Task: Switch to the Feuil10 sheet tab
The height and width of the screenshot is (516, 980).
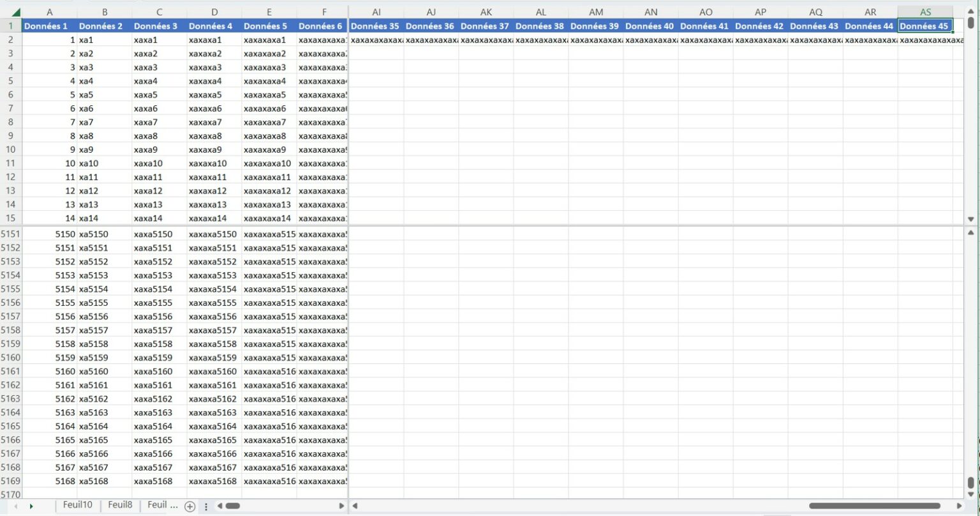Action: pos(77,505)
